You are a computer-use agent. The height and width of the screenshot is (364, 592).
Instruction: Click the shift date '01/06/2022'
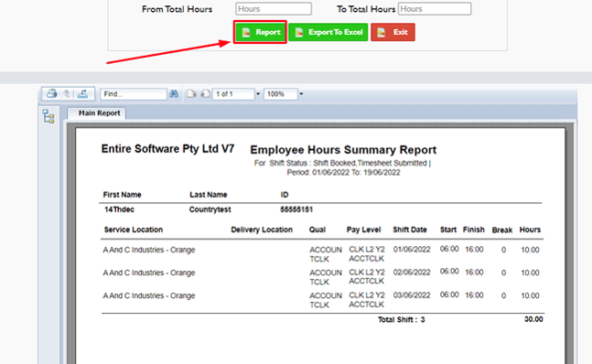[x=412, y=250]
